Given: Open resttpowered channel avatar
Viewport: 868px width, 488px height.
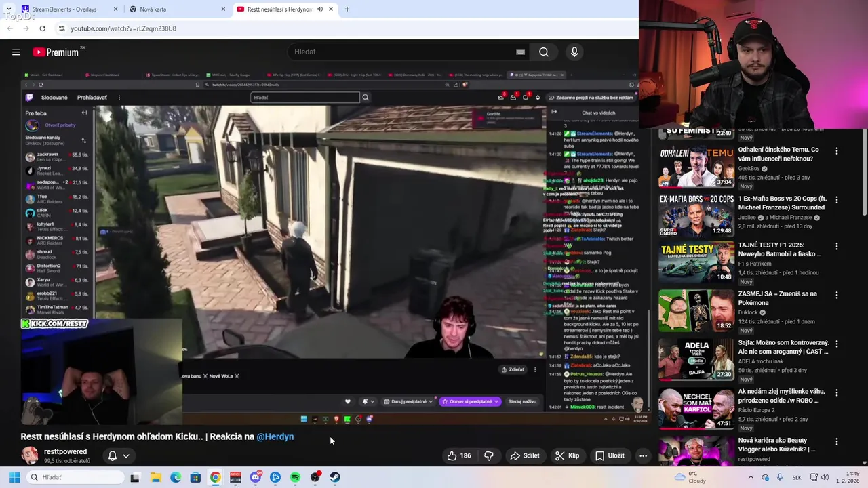Looking at the screenshot, I should pos(30,455).
